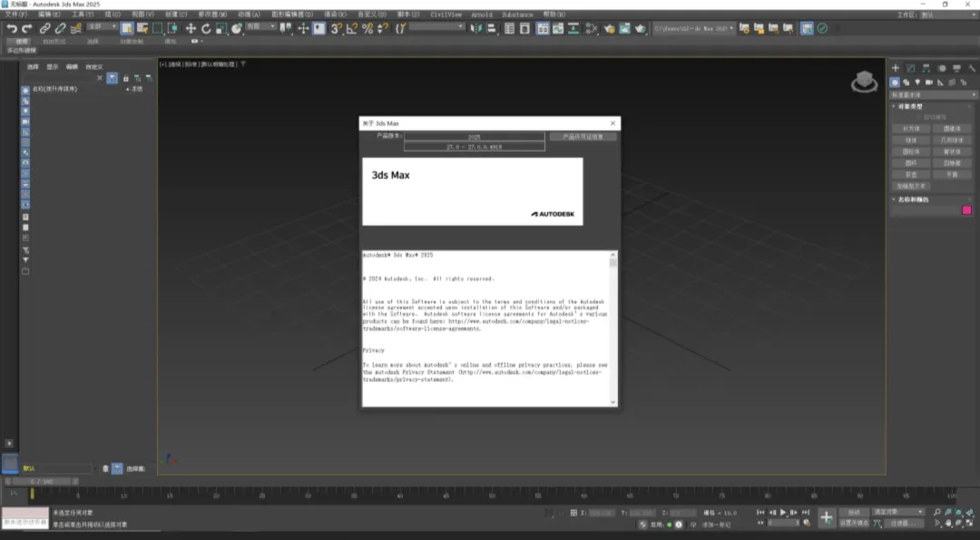This screenshot has width=980, height=540.
Task: Click the Sphere primitive button
Action: click(911, 140)
